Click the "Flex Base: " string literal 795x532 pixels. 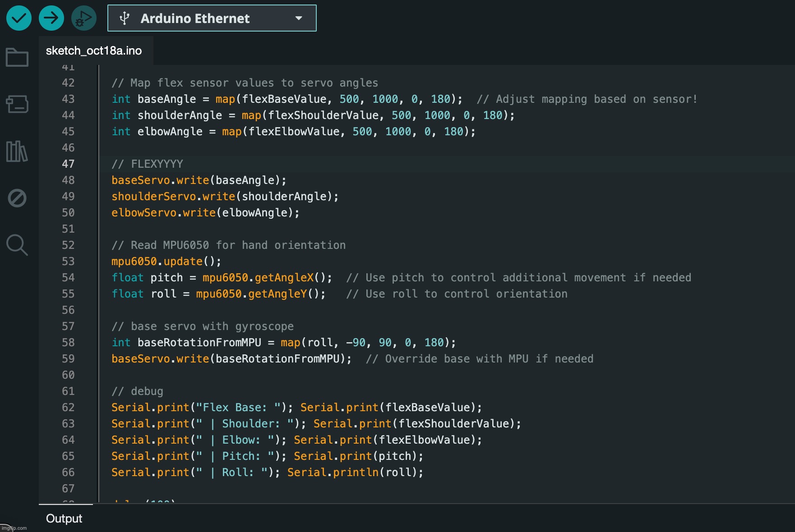click(x=238, y=408)
